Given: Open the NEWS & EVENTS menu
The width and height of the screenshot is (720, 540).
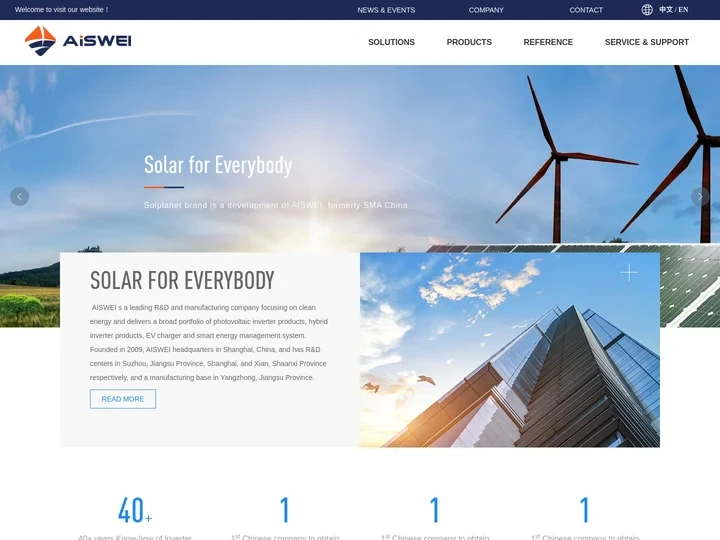Looking at the screenshot, I should (x=386, y=10).
